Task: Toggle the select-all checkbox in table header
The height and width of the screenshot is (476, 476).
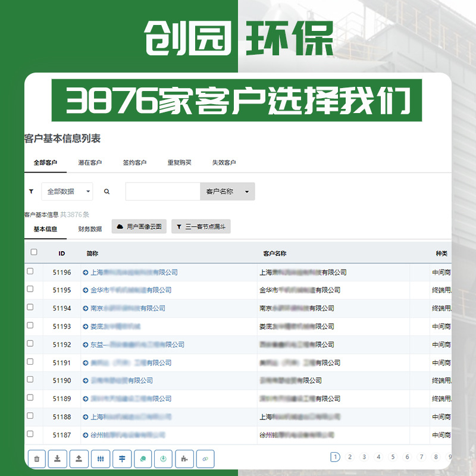Action: coord(34,252)
